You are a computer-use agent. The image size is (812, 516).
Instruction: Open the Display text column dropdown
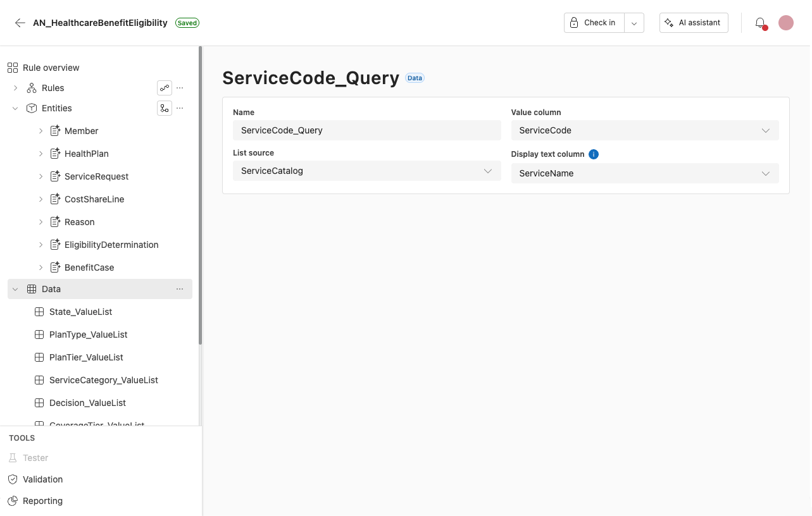point(645,173)
